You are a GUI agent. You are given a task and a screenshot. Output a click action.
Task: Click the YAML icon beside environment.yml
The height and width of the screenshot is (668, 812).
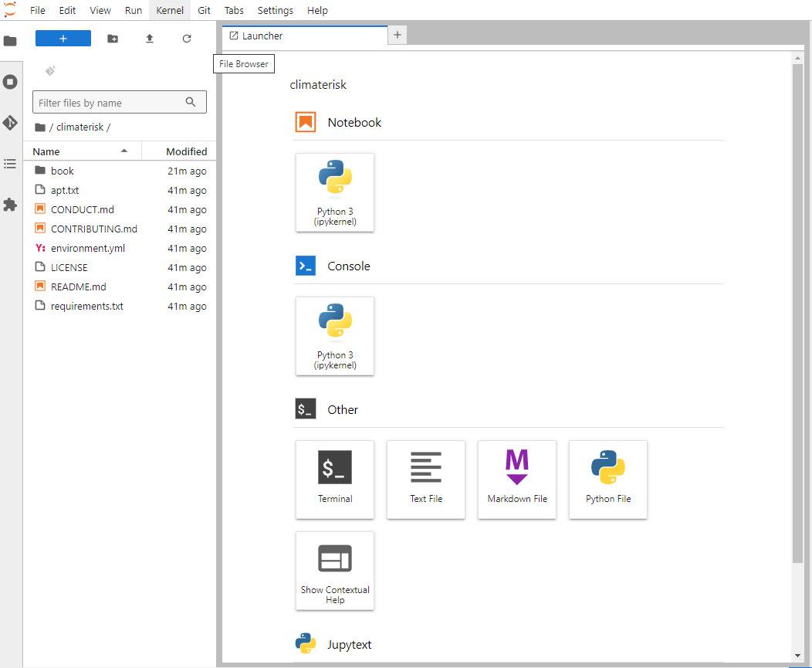pos(40,248)
